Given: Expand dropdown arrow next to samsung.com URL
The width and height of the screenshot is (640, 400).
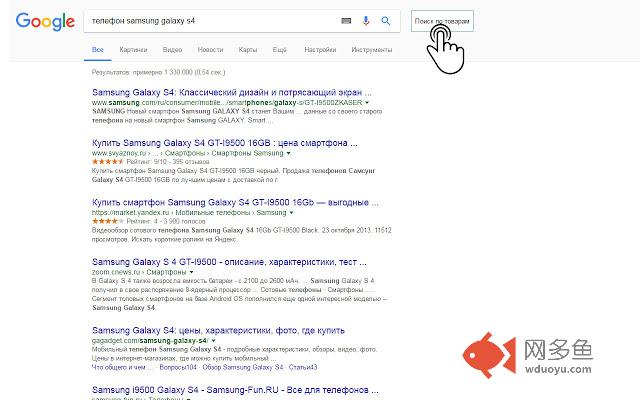Looking at the screenshot, I should pyautogui.click(x=367, y=102).
